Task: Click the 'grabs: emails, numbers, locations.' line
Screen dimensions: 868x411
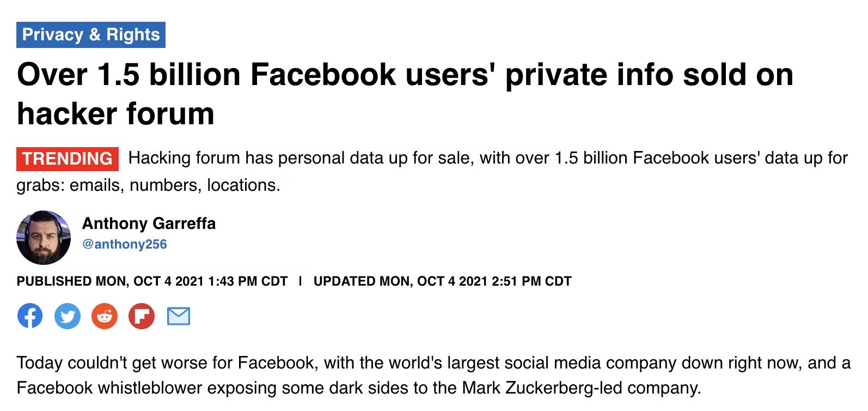Action: 148,185
